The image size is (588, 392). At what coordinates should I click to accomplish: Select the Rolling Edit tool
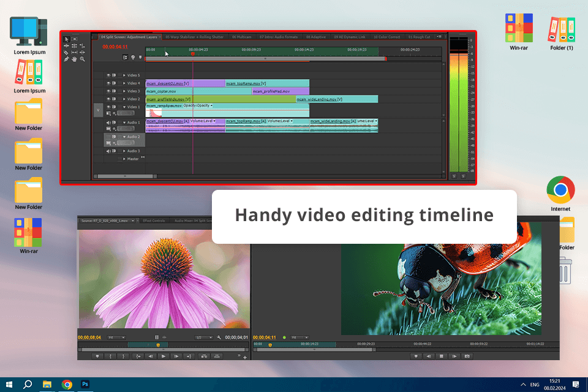[x=74, y=46]
